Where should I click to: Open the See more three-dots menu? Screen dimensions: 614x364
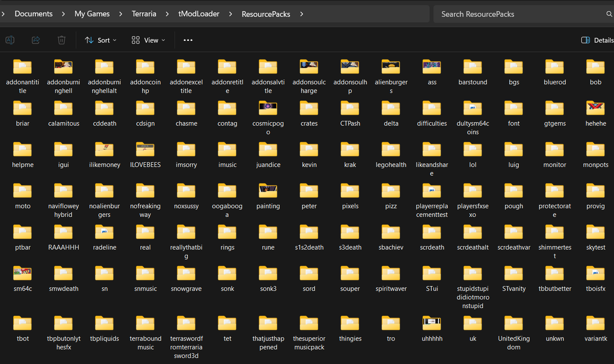[188, 40]
